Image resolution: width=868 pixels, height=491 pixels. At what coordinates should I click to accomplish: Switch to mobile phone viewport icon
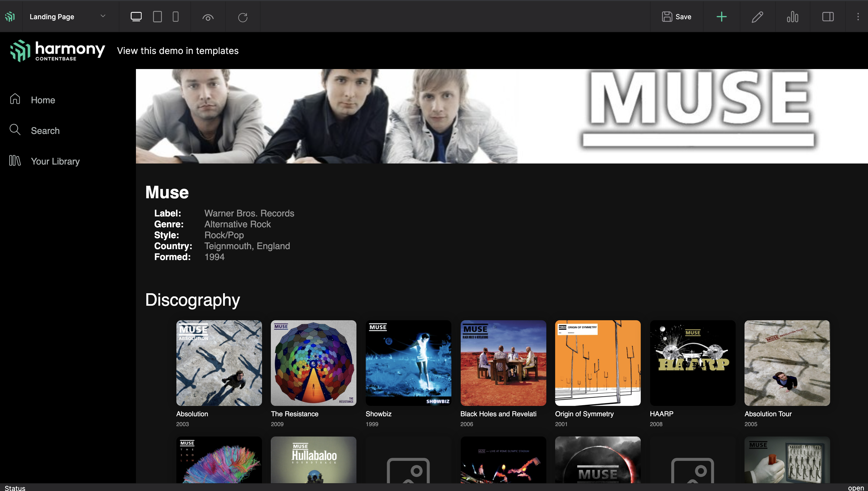tap(176, 17)
